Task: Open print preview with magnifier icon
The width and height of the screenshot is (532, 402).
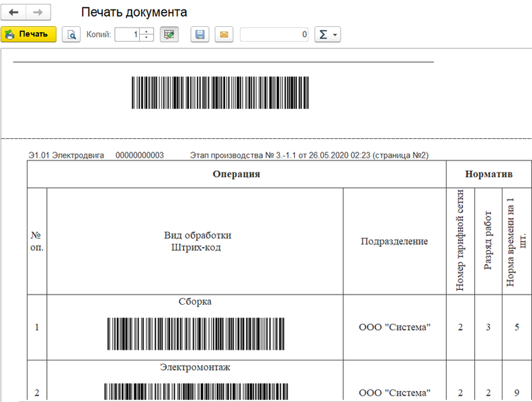Action: (x=71, y=34)
